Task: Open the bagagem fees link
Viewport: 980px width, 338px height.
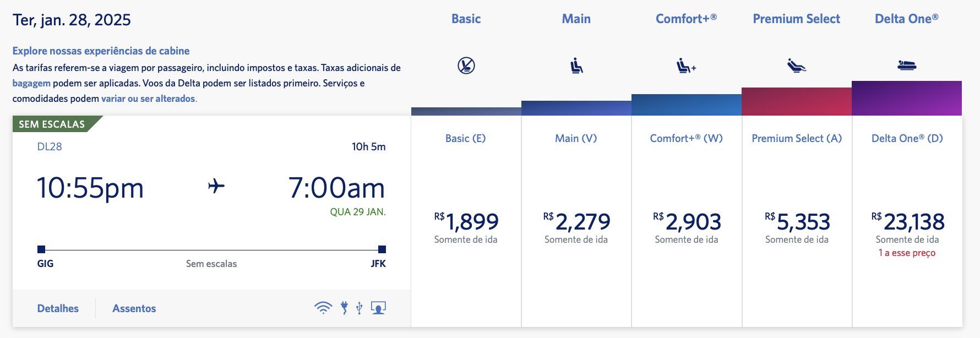Action: 31,83
